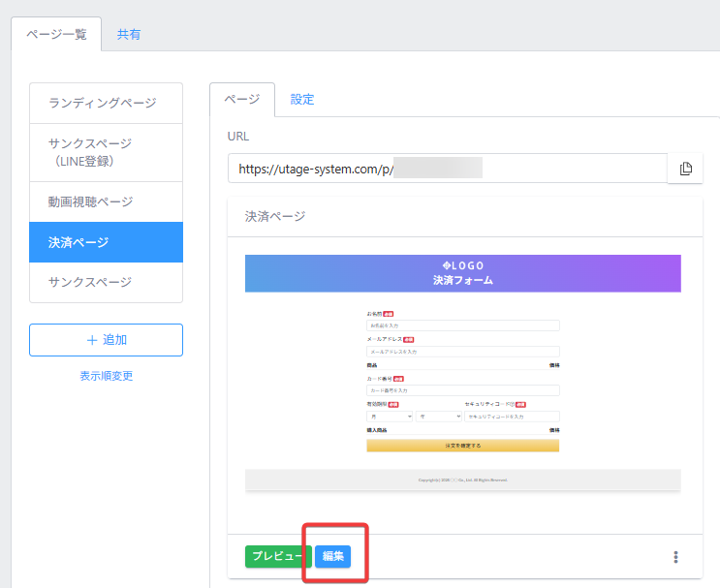720x588 pixels.
Task: Open the 設定 tab
Action: 302,99
